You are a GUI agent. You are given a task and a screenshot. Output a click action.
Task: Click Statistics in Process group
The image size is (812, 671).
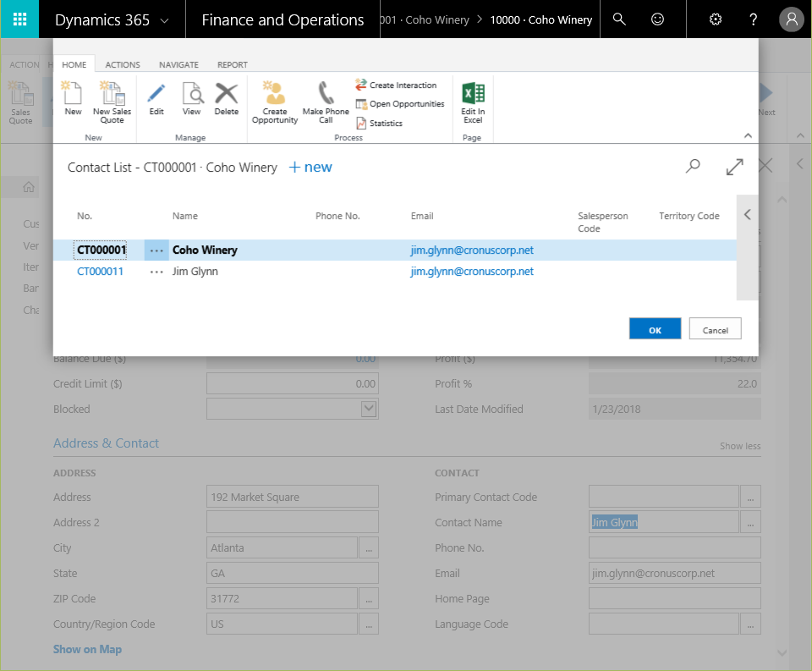(x=379, y=124)
